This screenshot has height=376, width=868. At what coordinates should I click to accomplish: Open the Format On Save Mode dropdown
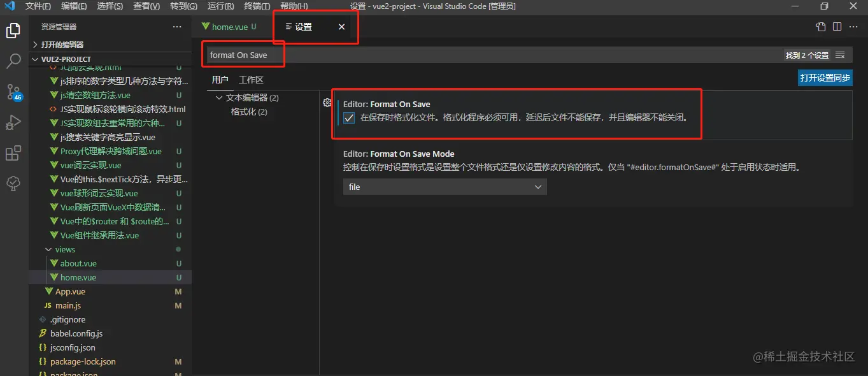pos(445,187)
